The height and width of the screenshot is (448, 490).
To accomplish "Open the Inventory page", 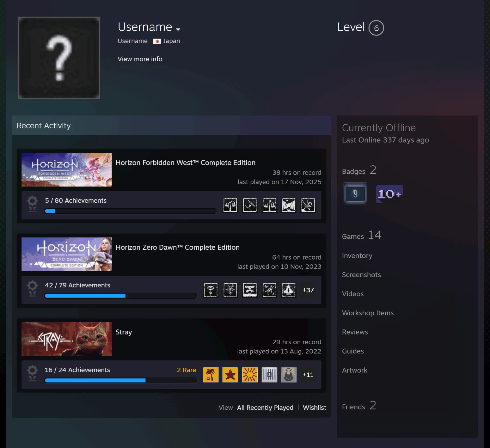I will click(x=357, y=256).
